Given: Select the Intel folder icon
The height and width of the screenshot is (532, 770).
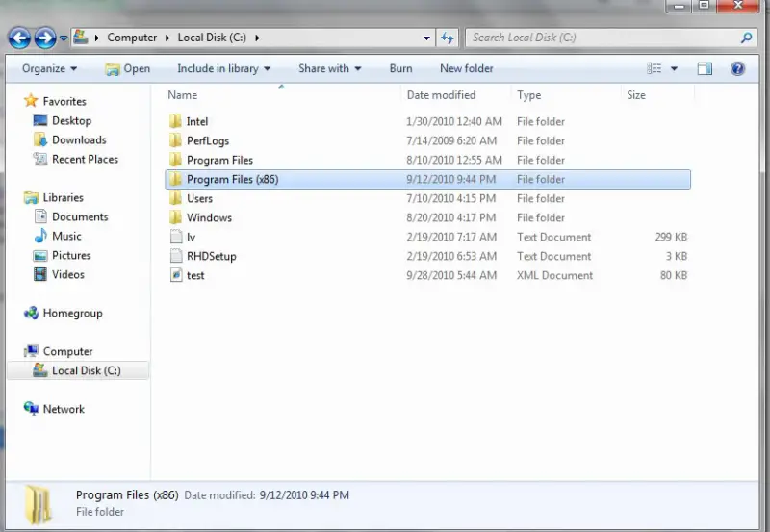Looking at the screenshot, I should [175, 122].
